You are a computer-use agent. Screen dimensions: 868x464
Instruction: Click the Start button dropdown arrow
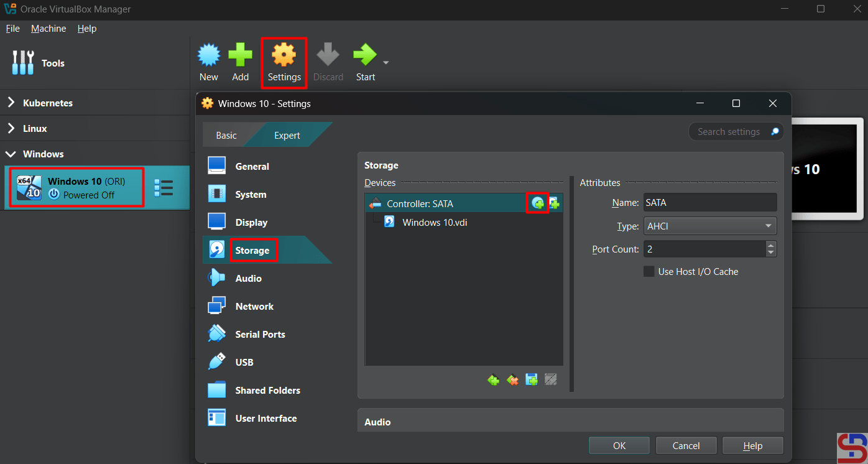(386, 63)
